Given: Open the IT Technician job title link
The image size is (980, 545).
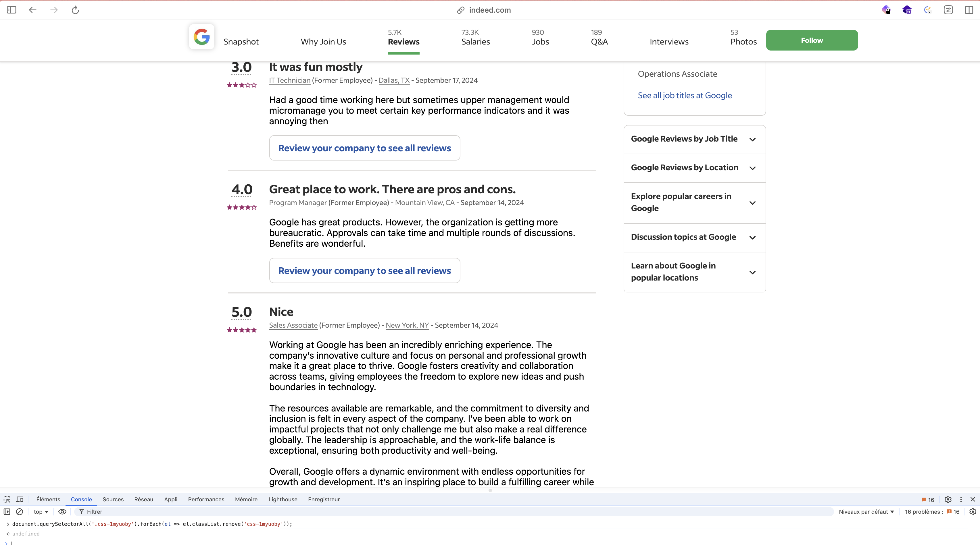Looking at the screenshot, I should pyautogui.click(x=290, y=81).
